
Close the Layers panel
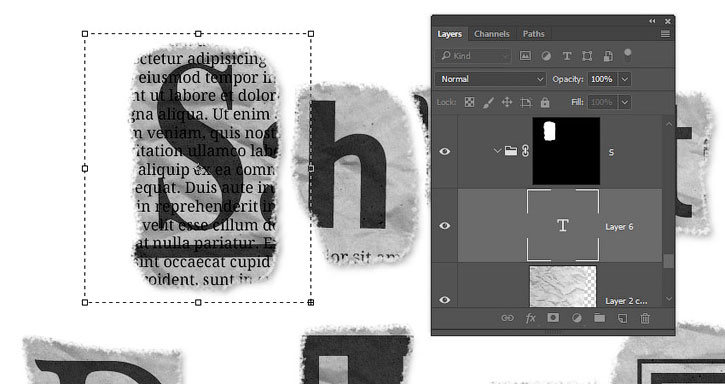[668, 21]
